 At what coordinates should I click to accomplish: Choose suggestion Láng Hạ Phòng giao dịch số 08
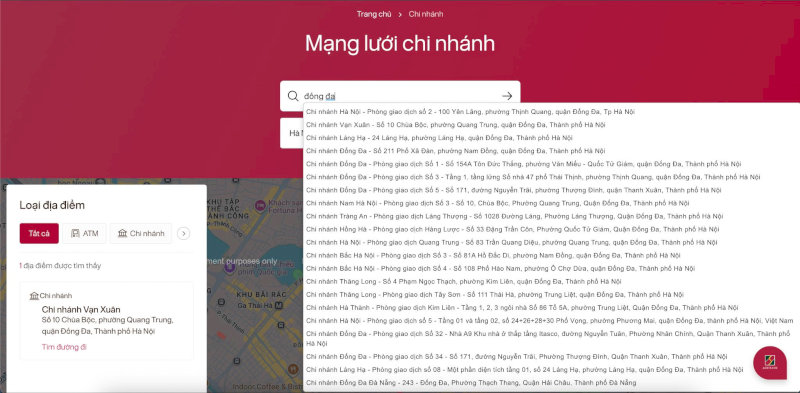[x=525, y=370]
